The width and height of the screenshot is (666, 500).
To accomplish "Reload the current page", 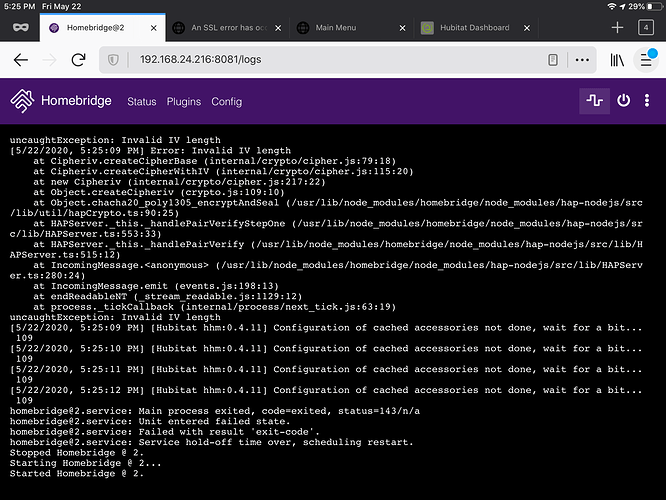I will [x=79, y=60].
